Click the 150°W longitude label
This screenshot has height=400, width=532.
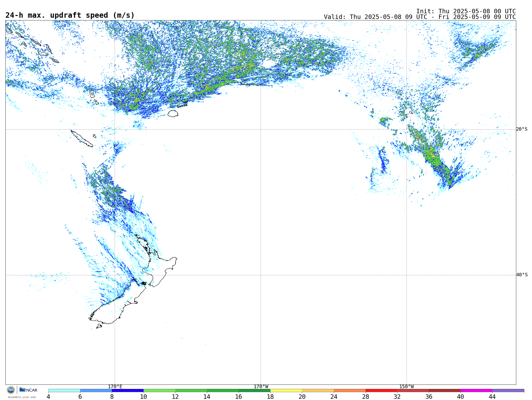point(406,387)
